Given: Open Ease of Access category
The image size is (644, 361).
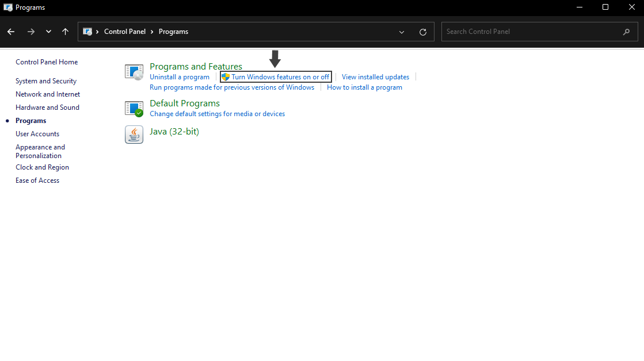Looking at the screenshot, I should (37, 180).
